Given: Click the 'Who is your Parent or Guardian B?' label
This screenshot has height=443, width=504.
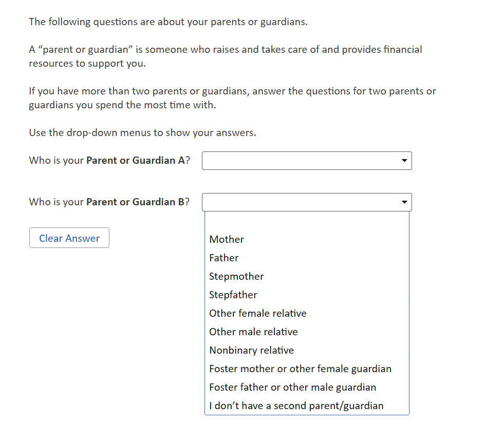Looking at the screenshot, I should tap(109, 202).
